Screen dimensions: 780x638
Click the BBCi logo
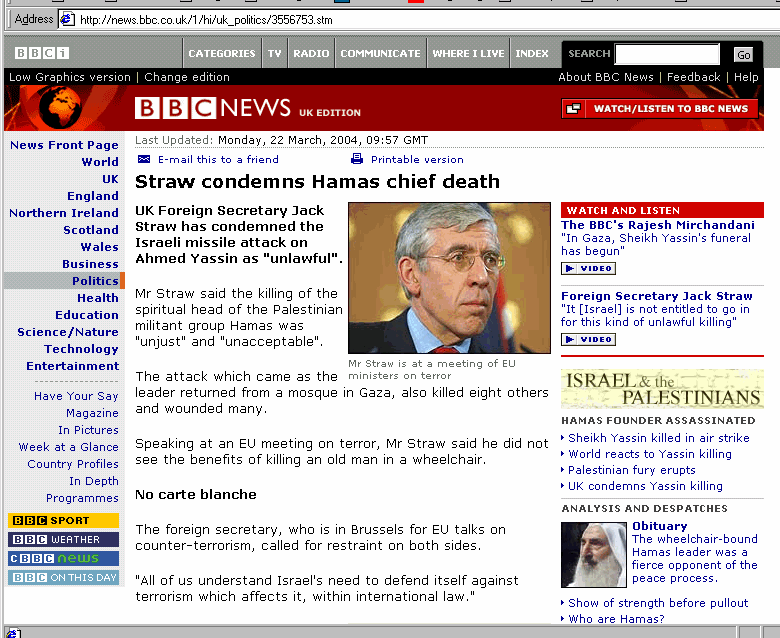[x=42, y=53]
